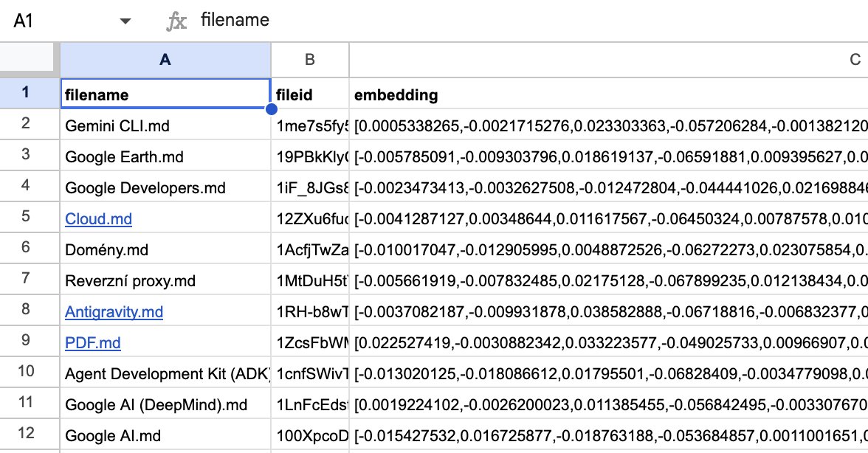Select embedding cell starting [-0.013020125

tap(609, 373)
